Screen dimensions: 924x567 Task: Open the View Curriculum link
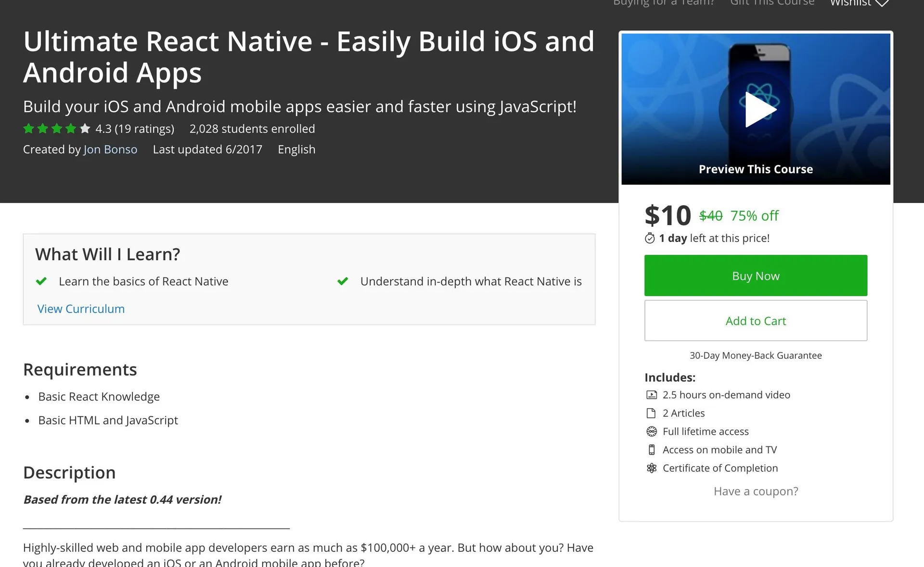pos(81,309)
